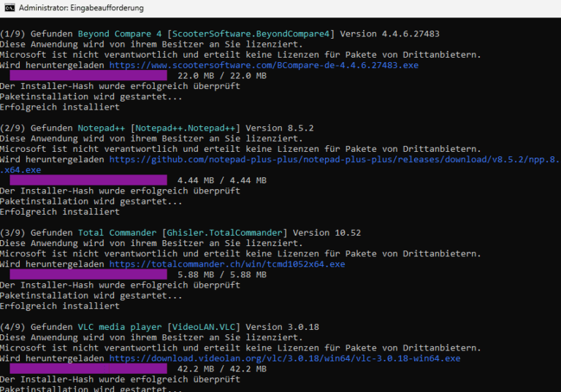Click 'Paketinstallation wird gestartet...' under Total Commander
Viewport: 561px width, 392px height.
[91, 296]
